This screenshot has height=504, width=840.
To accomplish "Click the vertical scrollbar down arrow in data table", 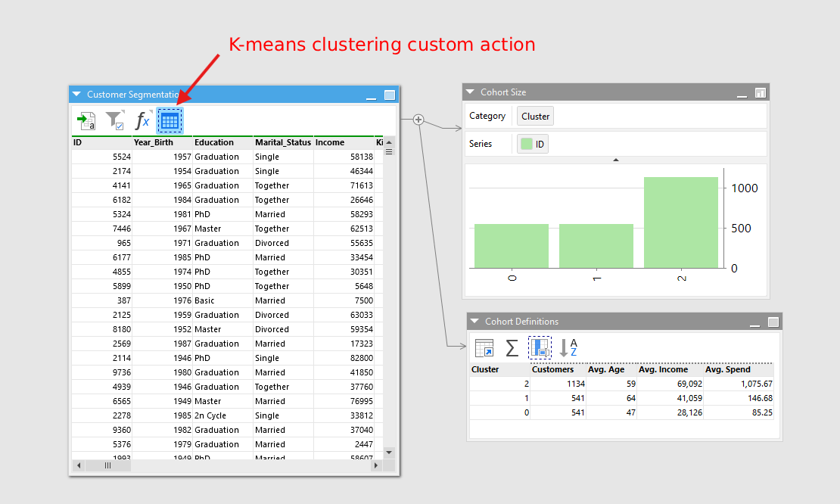I will click(390, 453).
